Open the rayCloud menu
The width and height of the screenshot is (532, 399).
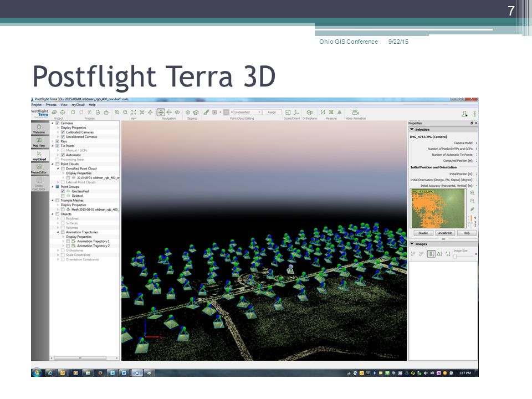pos(78,105)
